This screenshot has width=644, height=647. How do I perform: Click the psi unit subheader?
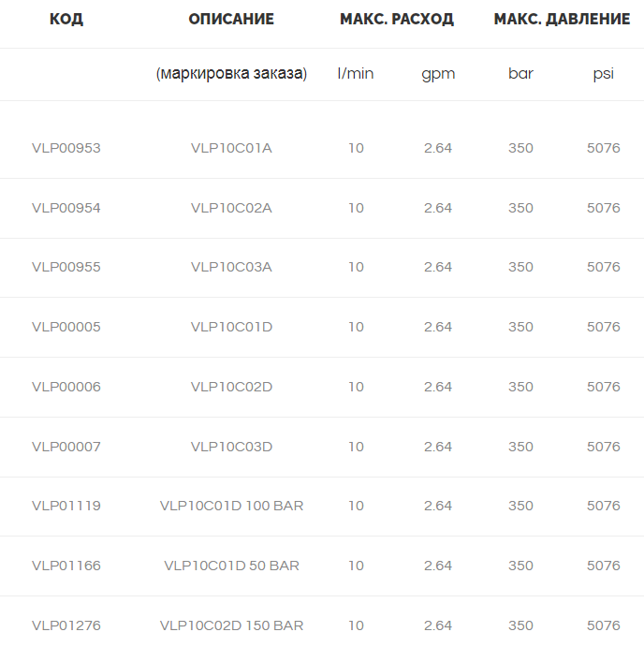pyautogui.click(x=604, y=74)
